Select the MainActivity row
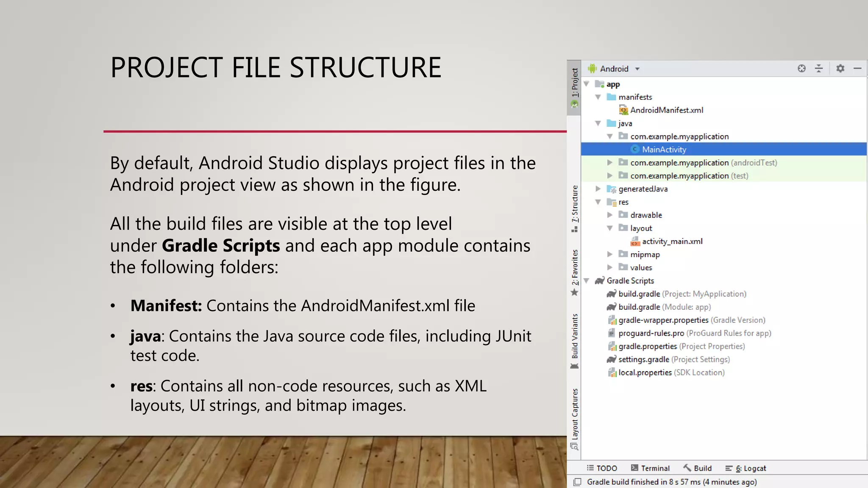Viewport: 868px width, 488px height. (724, 149)
